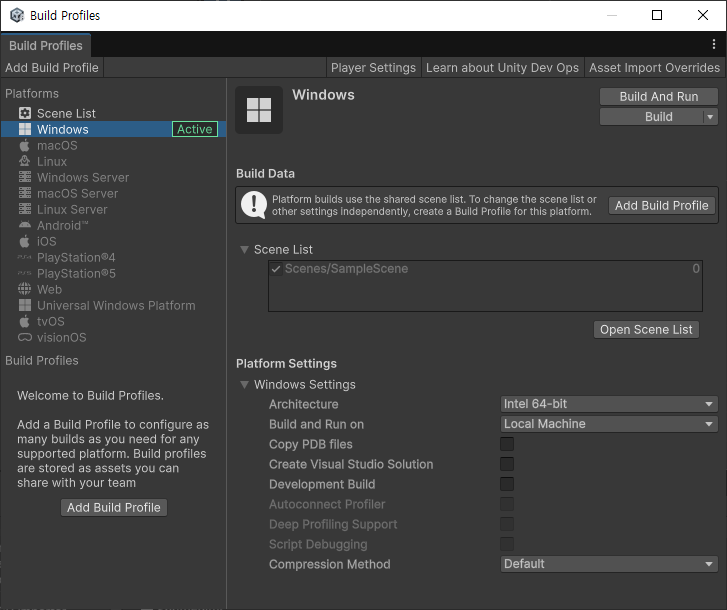Click the Linux Server icon

25,209
